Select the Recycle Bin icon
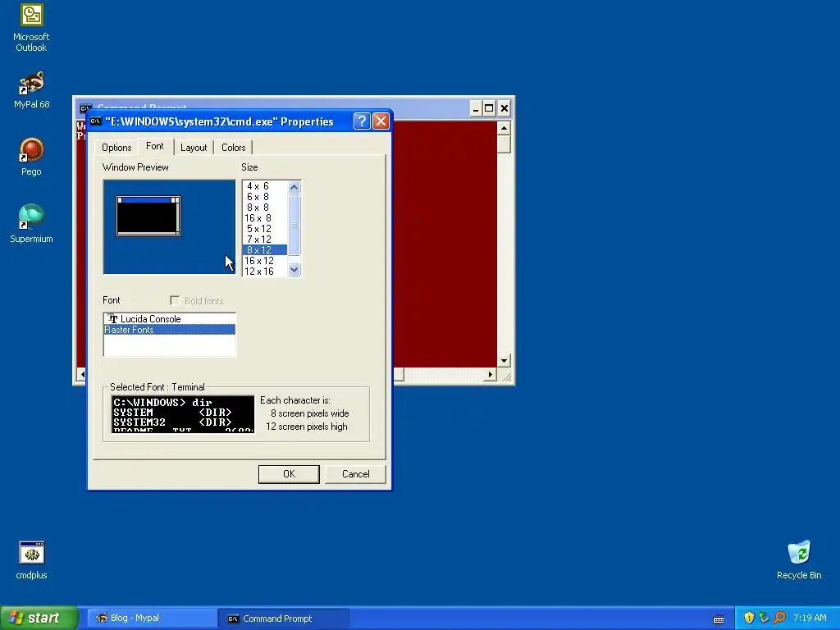This screenshot has height=630, width=840. coord(799,560)
